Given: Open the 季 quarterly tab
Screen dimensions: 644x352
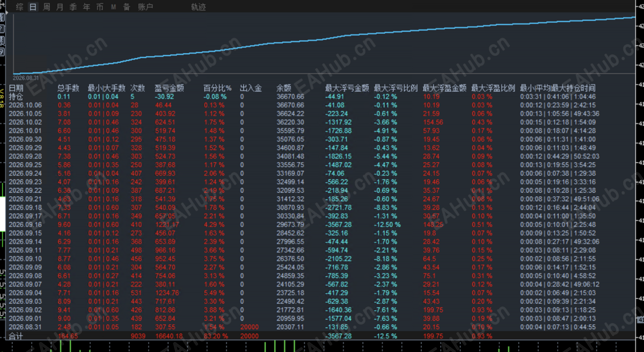Looking at the screenshot, I should point(73,7).
